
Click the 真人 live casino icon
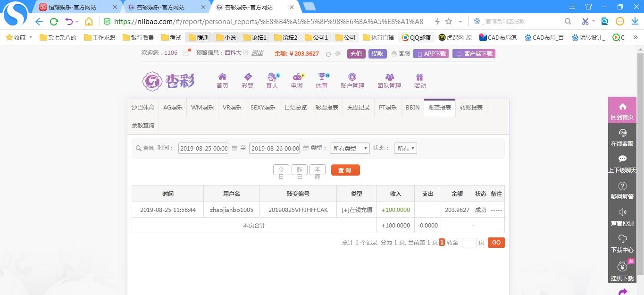(272, 77)
